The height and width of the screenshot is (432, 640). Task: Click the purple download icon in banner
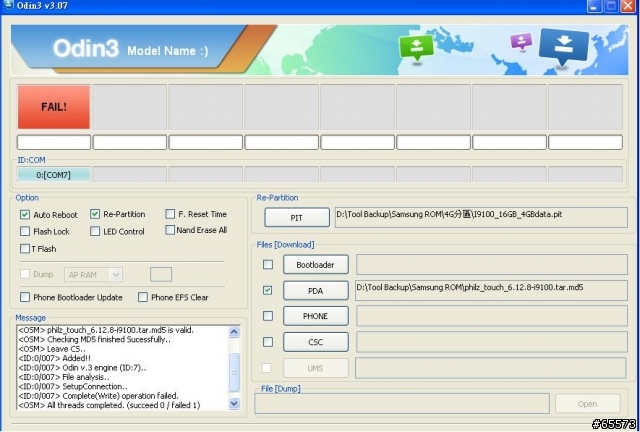pyautogui.click(x=520, y=43)
